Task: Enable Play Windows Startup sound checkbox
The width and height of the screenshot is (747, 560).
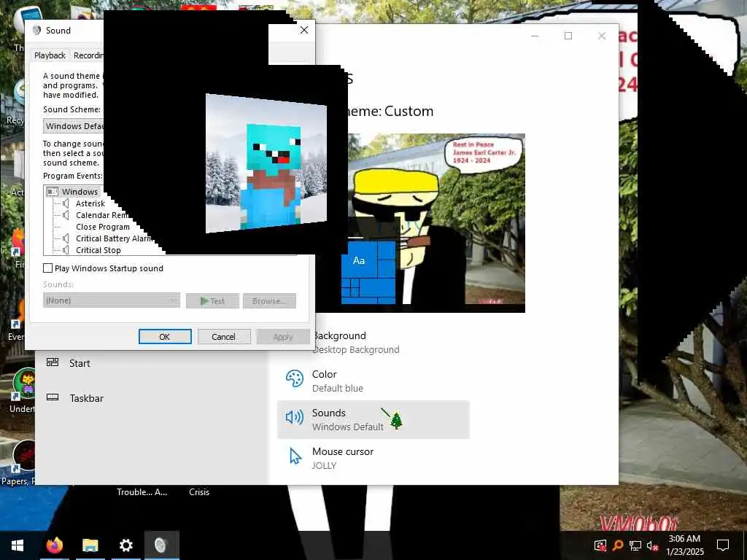Action: [47, 268]
